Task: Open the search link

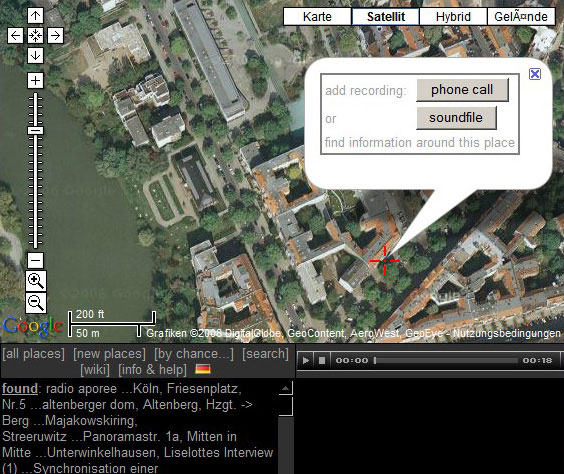Action: point(265,354)
